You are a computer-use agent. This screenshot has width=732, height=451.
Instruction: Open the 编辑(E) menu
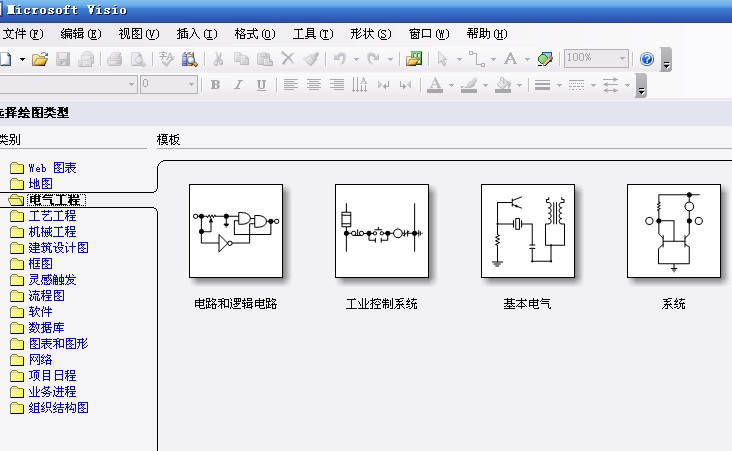click(81, 34)
